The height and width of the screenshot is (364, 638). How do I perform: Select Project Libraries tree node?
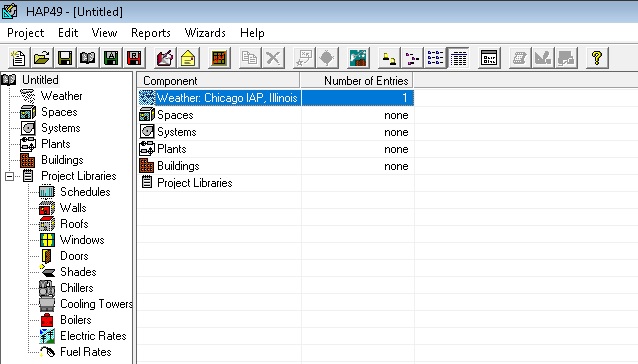79,176
